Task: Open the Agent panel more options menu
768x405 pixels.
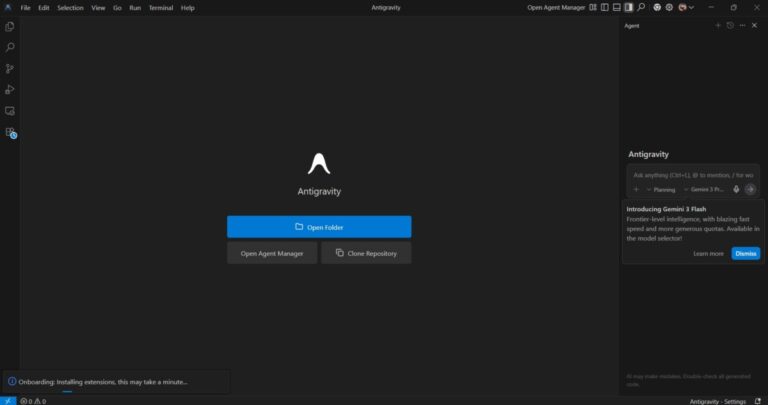Action: tap(743, 25)
